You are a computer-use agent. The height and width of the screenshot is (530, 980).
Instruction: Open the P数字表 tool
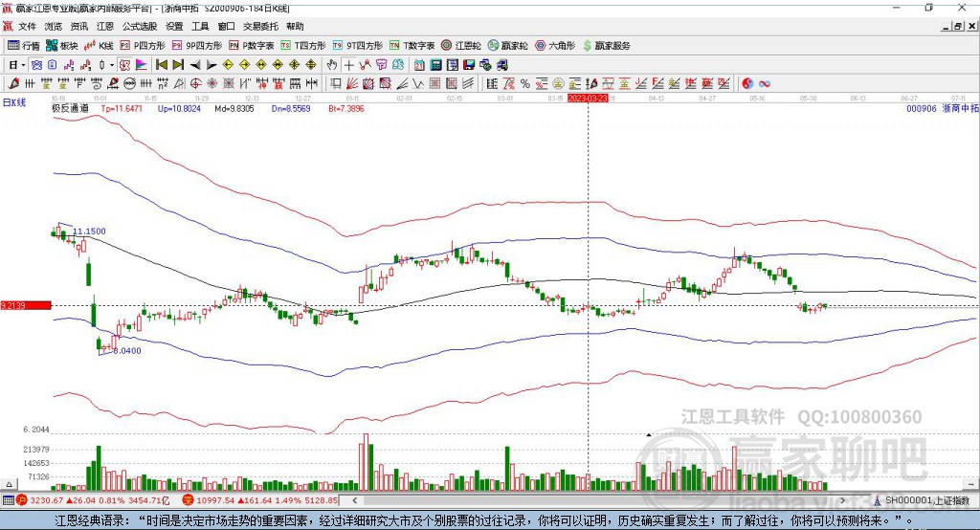(252, 46)
